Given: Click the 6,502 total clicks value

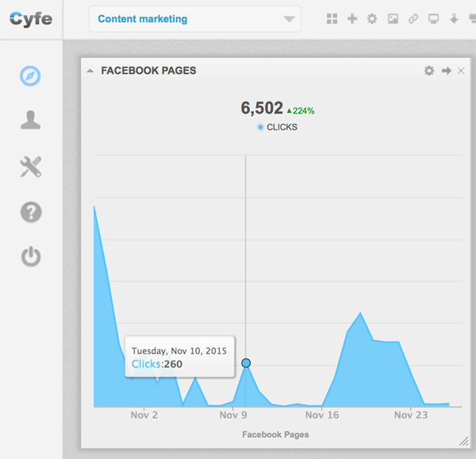Looking at the screenshot, I should (x=262, y=108).
